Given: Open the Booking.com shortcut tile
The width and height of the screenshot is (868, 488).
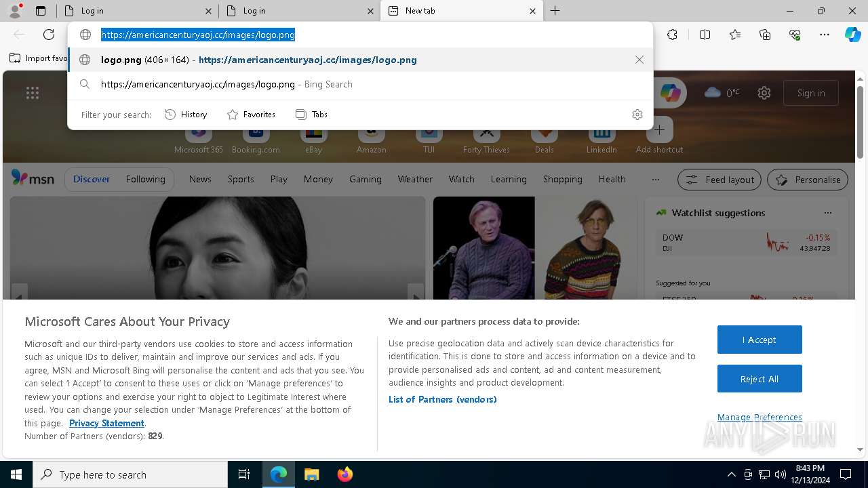Looking at the screenshot, I should pos(256,136).
